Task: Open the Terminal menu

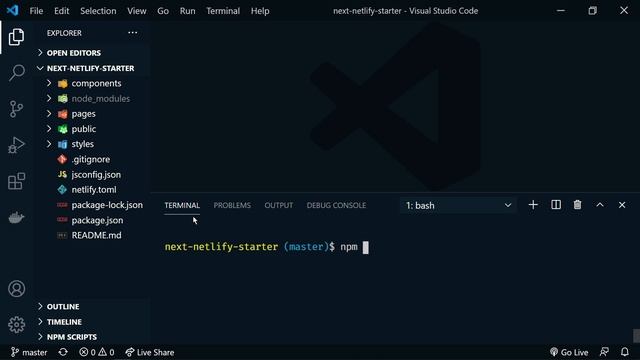Action: [x=223, y=11]
